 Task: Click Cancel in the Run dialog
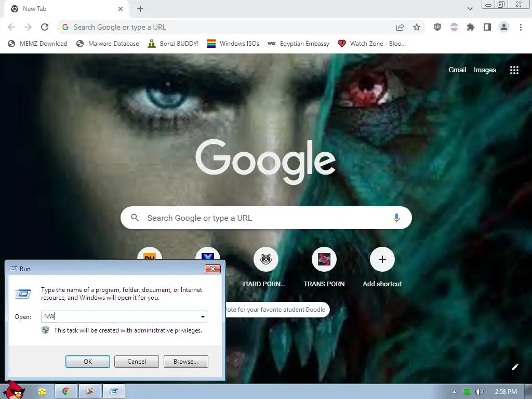[137, 362]
